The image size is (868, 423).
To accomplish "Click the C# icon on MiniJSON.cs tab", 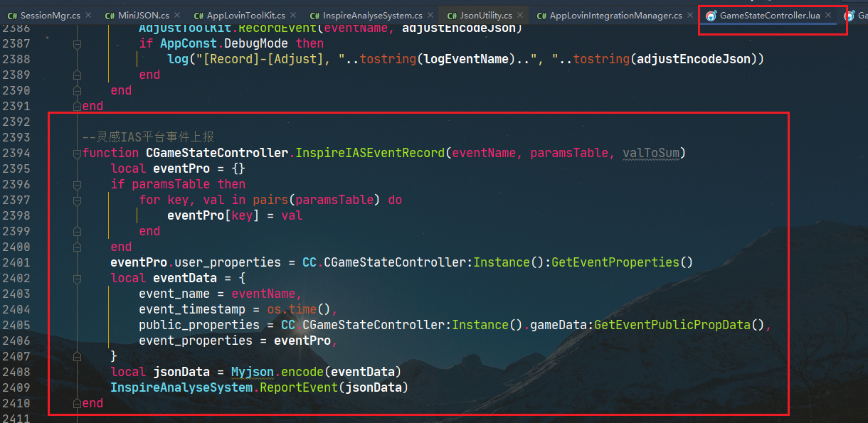I will (x=110, y=16).
